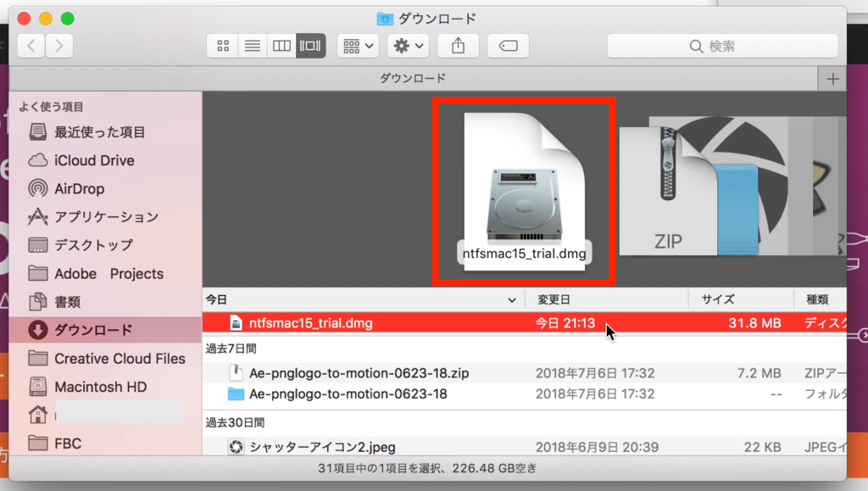Click the blue folder icon in list row
Image resolution: width=868 pixels, height=491 pixels.
click(x=236, y=394)
